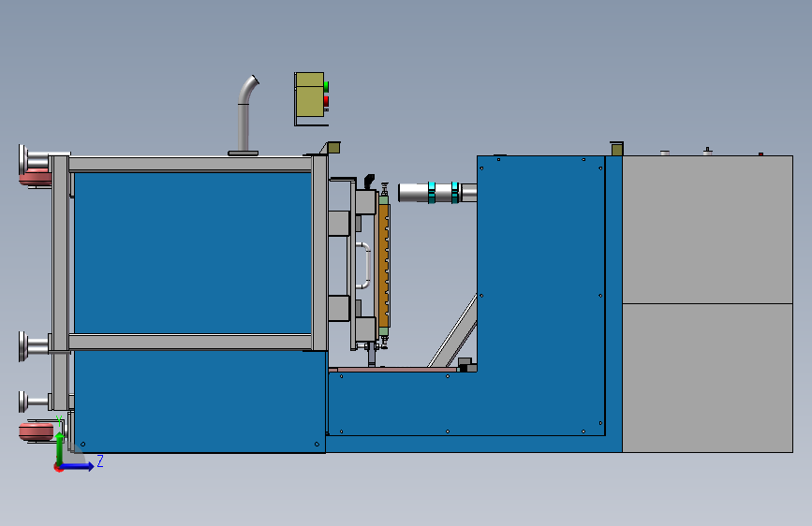Select the olive control box body
The image size is (812, 526).
click(309, 95)
